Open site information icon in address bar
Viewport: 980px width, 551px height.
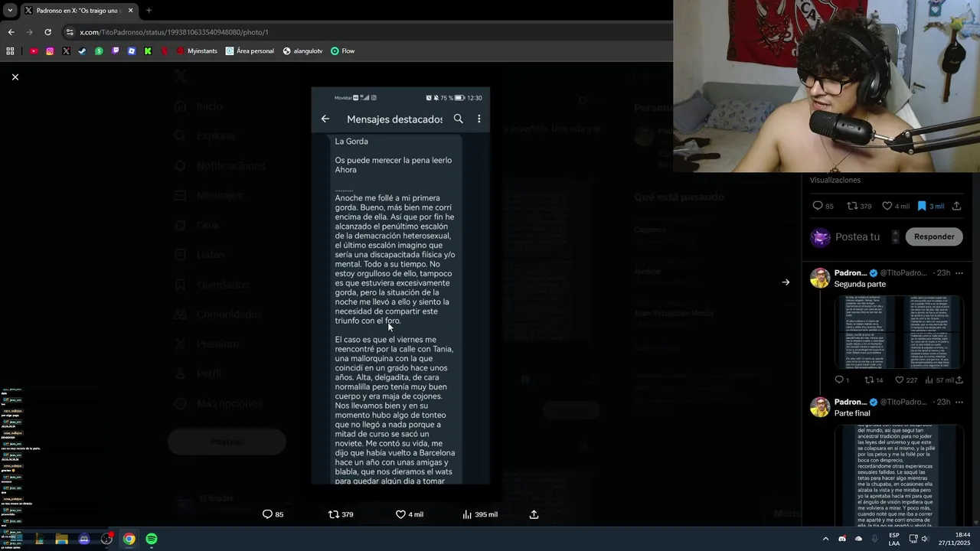70,32
